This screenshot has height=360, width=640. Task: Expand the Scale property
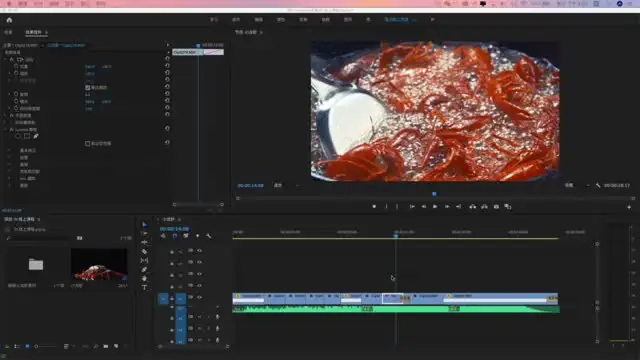pos(10,73)
